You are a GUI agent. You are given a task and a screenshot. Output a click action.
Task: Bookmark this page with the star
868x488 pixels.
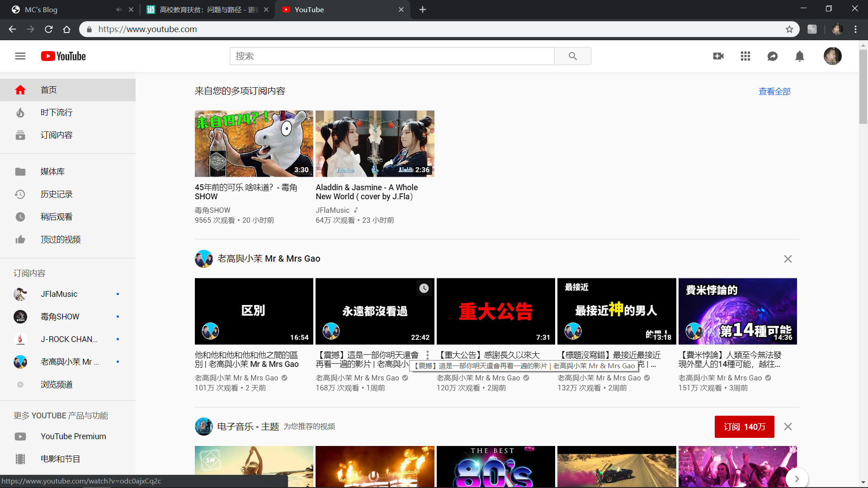(789, 29)
